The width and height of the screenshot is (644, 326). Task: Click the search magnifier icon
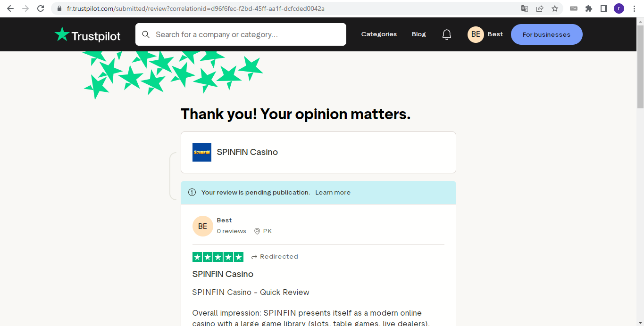pyautogui.click(x=146, y=34)
